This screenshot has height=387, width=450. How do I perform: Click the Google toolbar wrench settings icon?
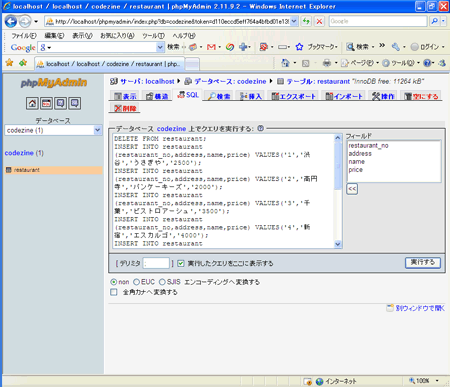coord(395,47)
